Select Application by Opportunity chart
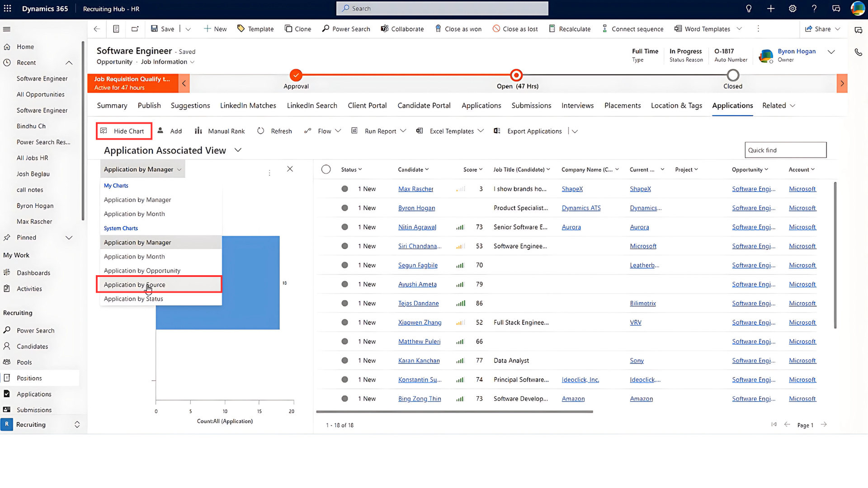 point(161,271)
